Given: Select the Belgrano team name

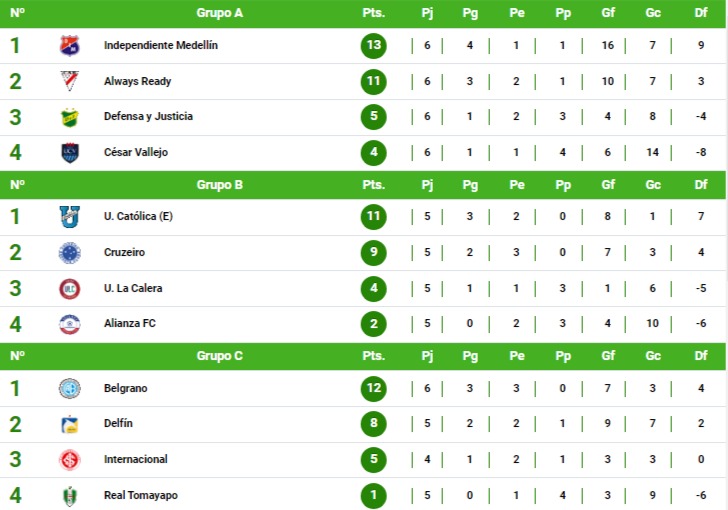Looking at the screenshot, I should pos(126,388).
